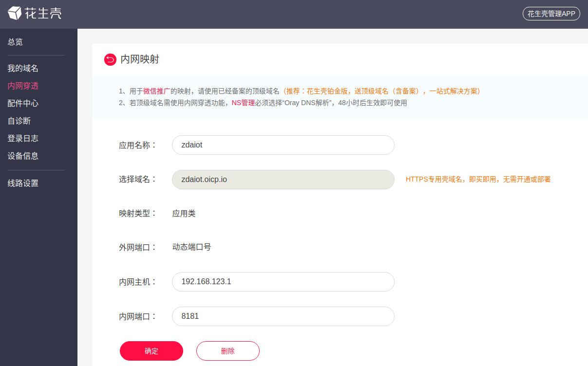
Task: Focus the 应用名称 input field
Action: (x=283, y=145)
